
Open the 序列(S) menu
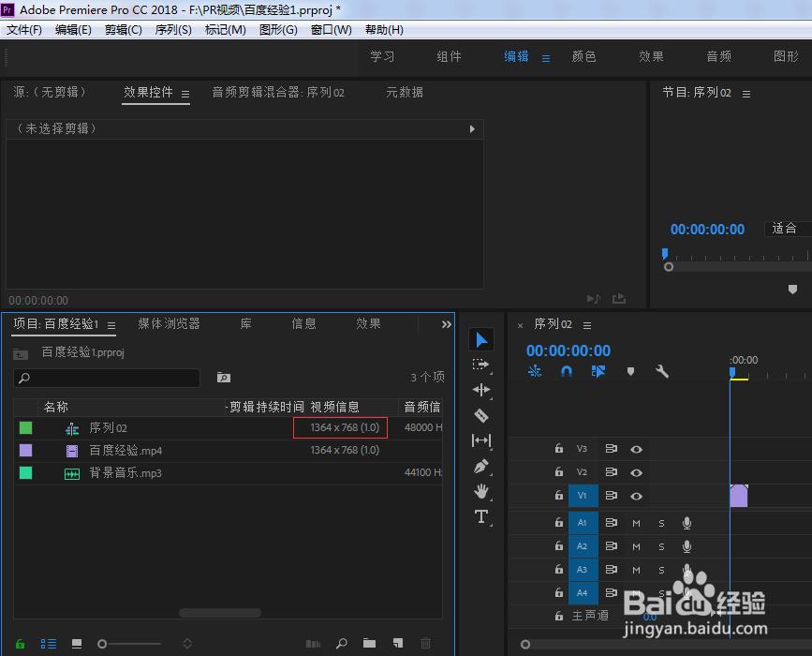(173, 30)
